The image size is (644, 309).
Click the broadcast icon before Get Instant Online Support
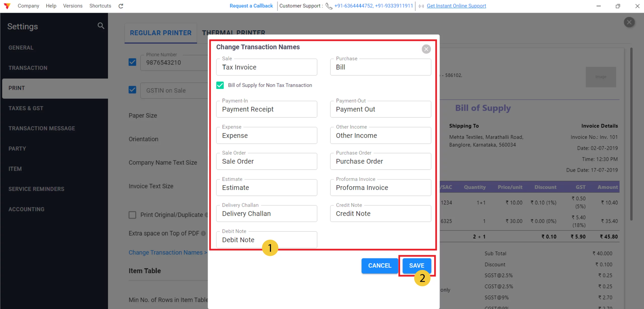pos(421,6)
